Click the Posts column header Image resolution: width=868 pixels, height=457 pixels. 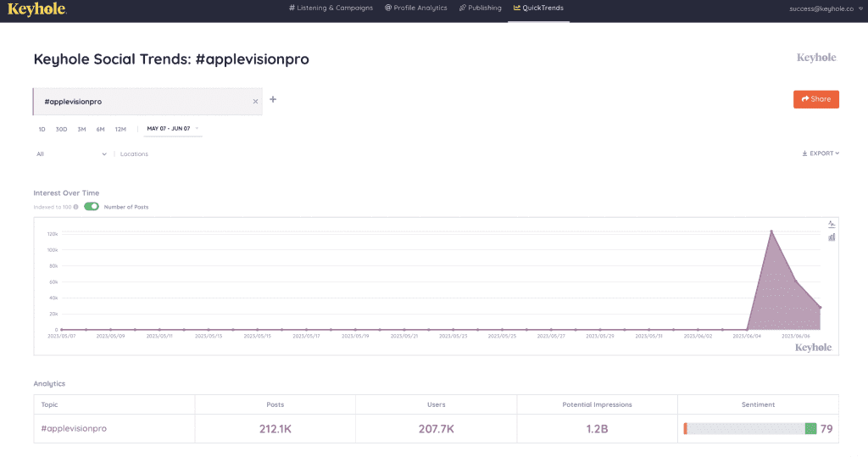275,404
